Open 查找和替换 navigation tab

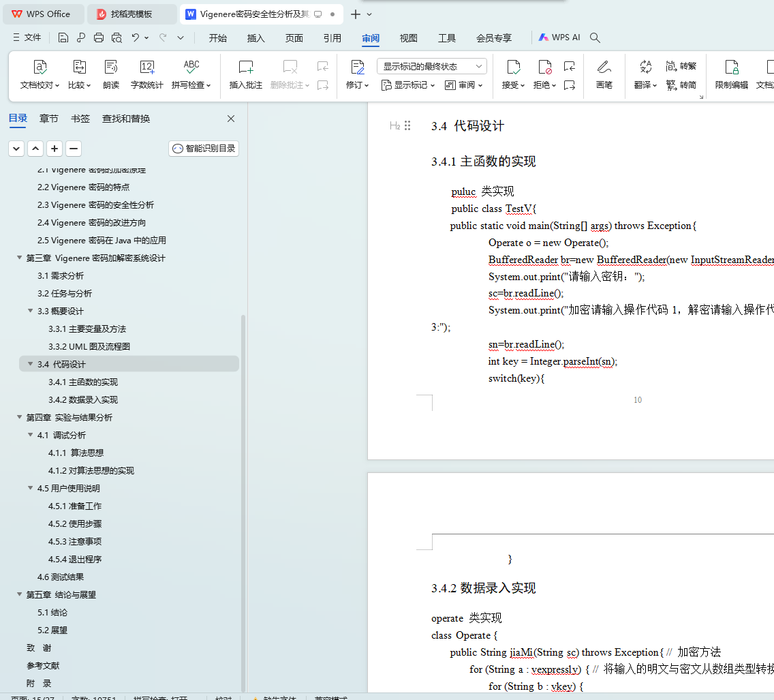click(x=126, y=119)
